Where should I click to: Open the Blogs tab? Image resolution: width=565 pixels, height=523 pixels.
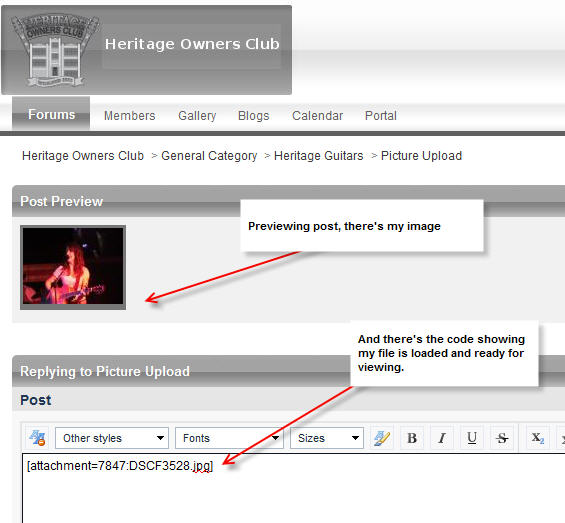point(254,116)
